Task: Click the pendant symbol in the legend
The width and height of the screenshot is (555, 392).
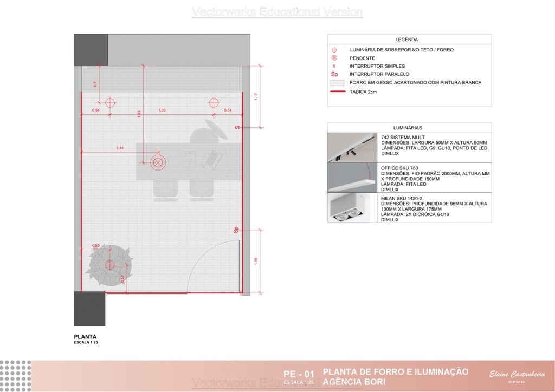Action: (334, 58)
